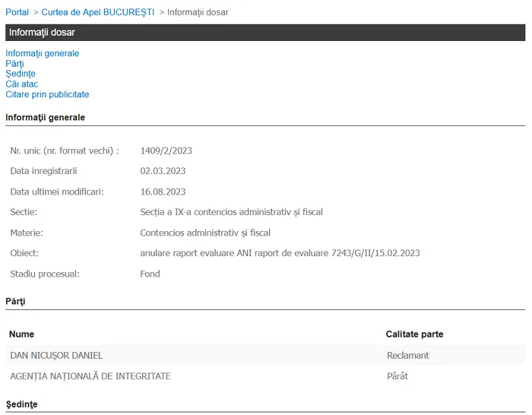Screen dimensions: 532x415
Task: Select the Căi atac link
Action: pyautogui.click(x=21, y=84)
